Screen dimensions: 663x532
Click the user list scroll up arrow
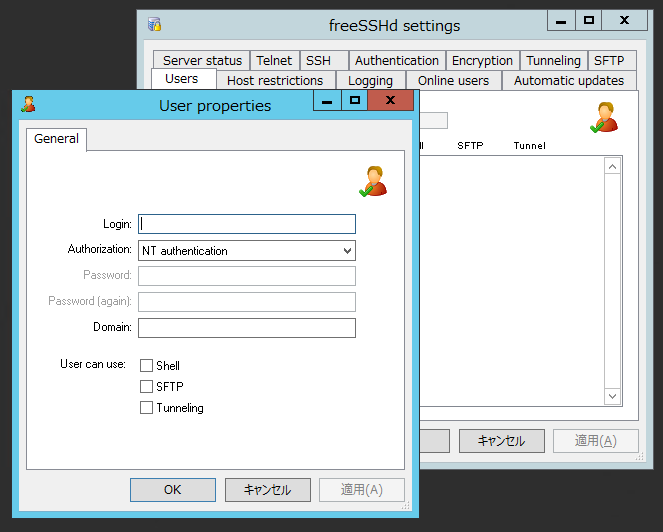pyautogui.click(x=612, y=167)
